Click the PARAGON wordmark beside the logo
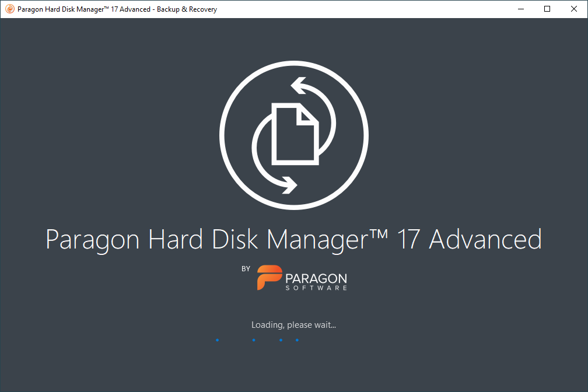Screen dimensions: 588x392 [x=316, y=279]
